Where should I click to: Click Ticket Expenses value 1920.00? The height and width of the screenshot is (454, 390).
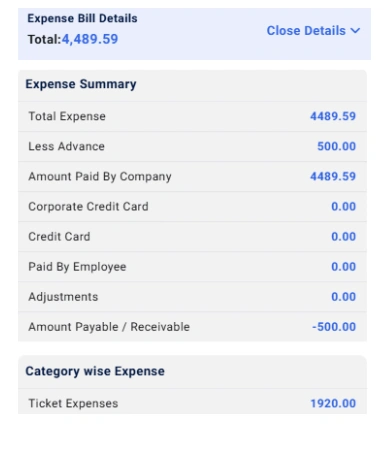tap(333, 404)
